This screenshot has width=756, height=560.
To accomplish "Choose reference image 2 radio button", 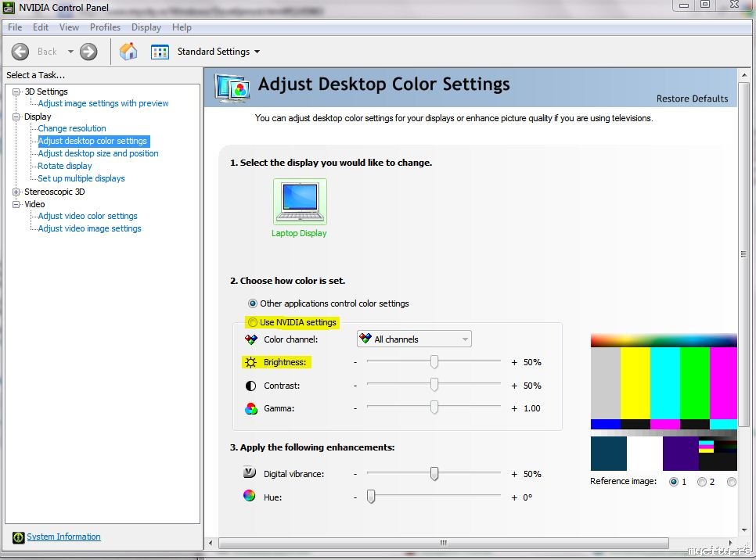I will tap(702, 482).
